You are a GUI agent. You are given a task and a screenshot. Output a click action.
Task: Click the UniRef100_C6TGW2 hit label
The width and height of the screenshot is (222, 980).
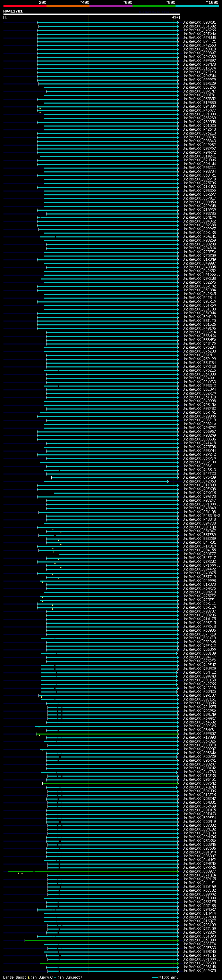click(199, 26)
